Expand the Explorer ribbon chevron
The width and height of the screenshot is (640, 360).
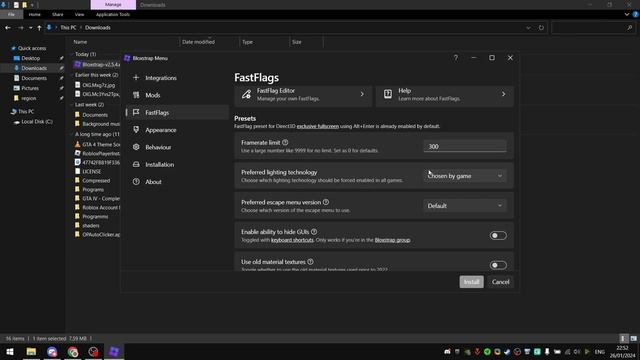(627, 14)
